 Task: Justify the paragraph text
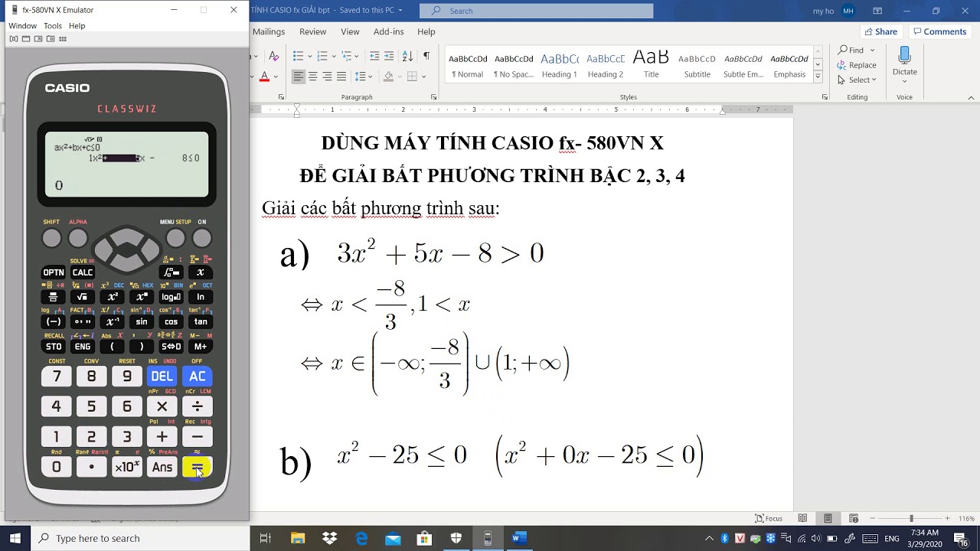click(341, 77)
